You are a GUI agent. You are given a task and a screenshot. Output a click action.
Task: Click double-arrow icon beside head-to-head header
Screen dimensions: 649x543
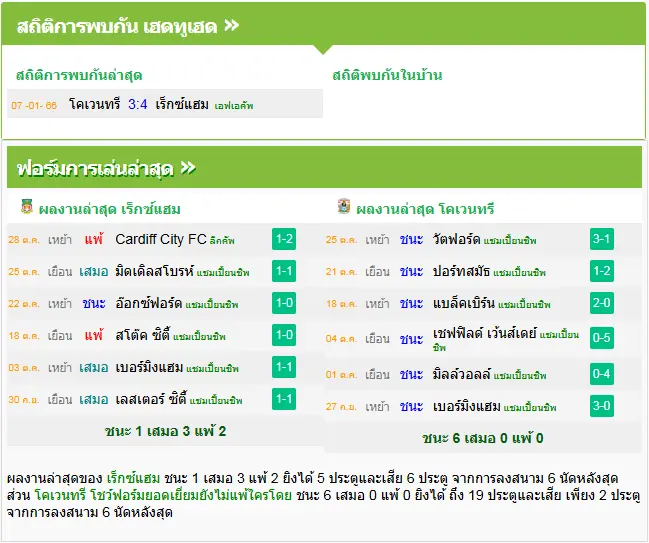(232, 26)
